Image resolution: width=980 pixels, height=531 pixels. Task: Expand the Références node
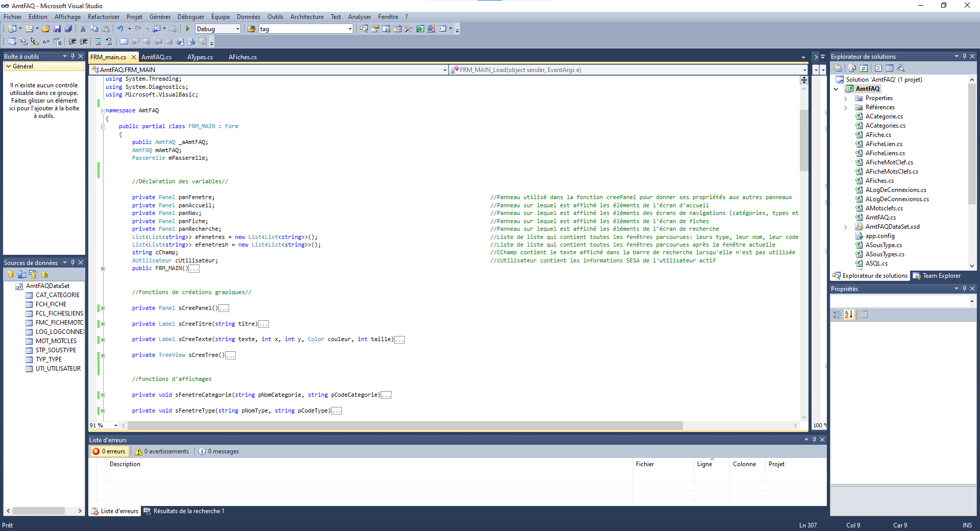pos(846,107)
